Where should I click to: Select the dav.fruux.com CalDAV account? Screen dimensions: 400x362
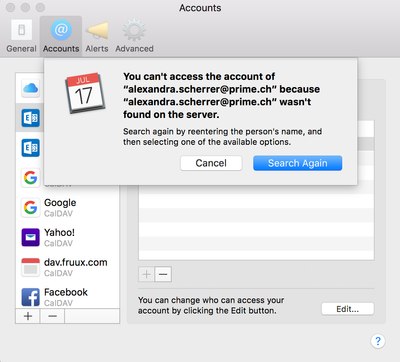[68, 267]
